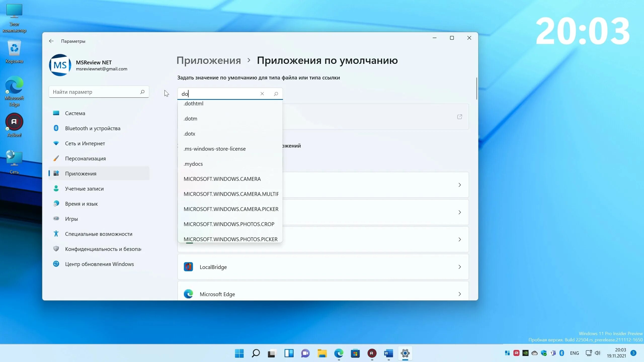Open 'Игры' settings section

(x=99, y=219)
